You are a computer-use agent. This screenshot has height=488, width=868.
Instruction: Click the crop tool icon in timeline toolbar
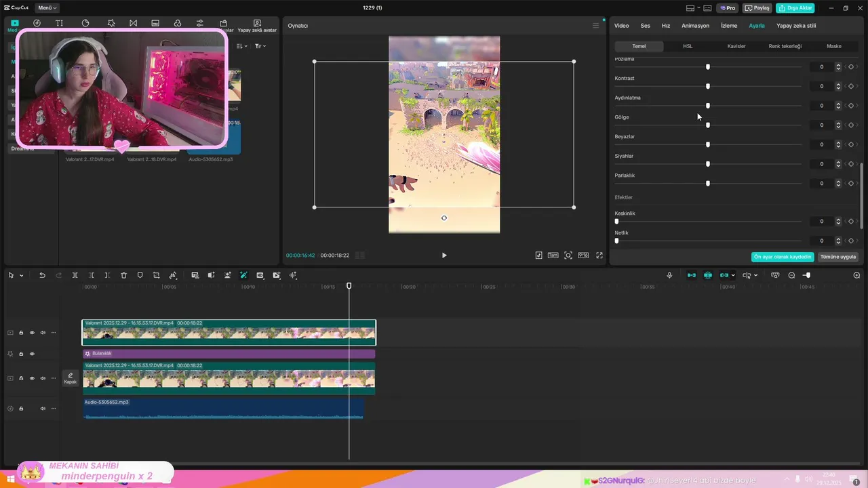[x=156, y=275]
